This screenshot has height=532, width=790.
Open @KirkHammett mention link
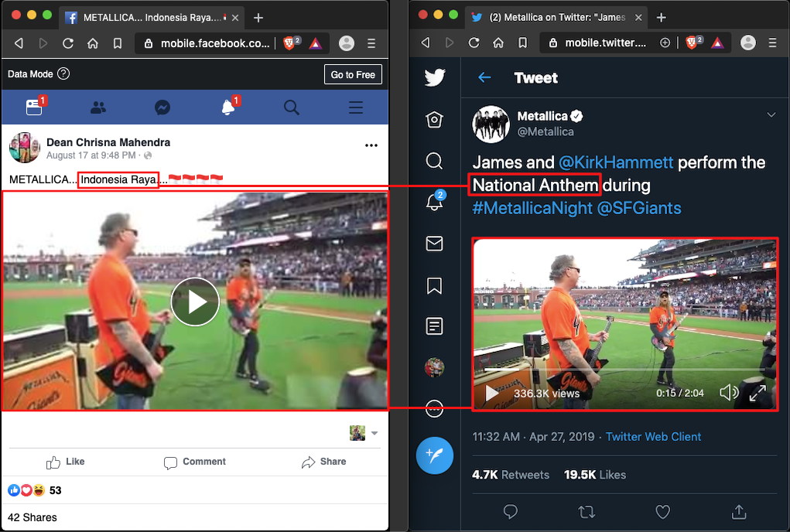[616, 162]
